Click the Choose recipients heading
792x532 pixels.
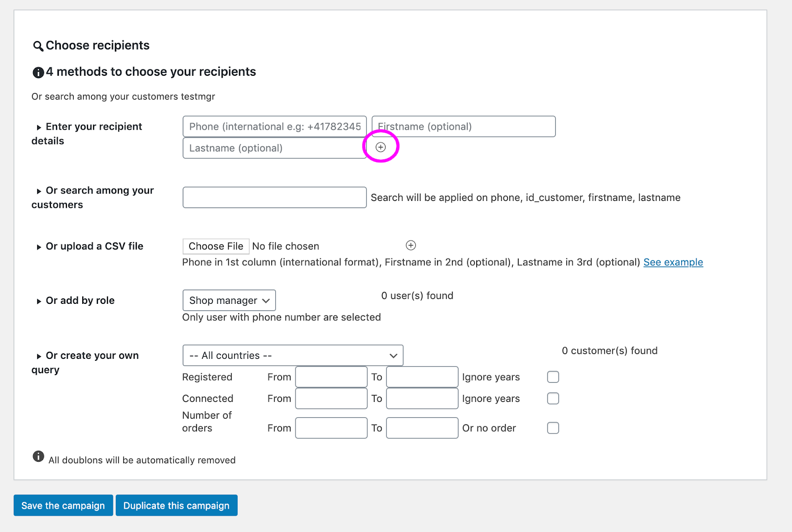pos(98,46)
